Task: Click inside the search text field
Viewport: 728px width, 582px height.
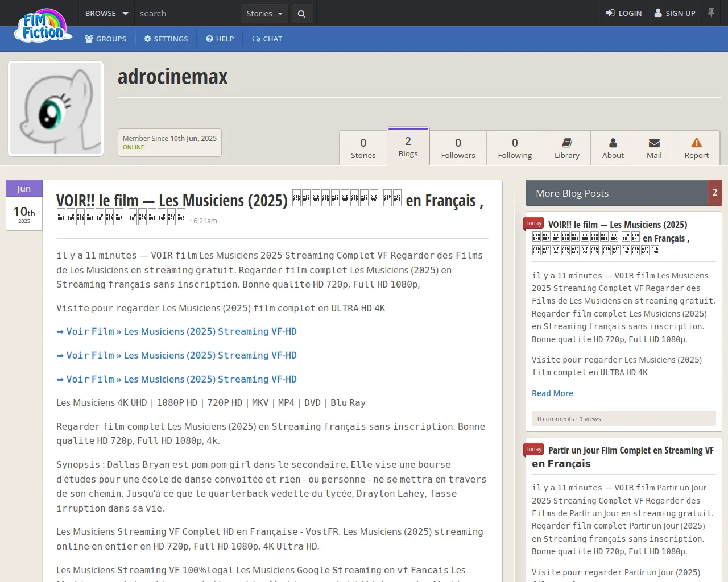Action: pos(188,14)
